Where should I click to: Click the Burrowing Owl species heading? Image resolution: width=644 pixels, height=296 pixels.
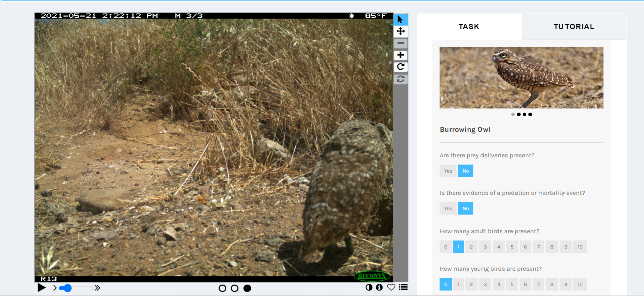tap(465, 130)
